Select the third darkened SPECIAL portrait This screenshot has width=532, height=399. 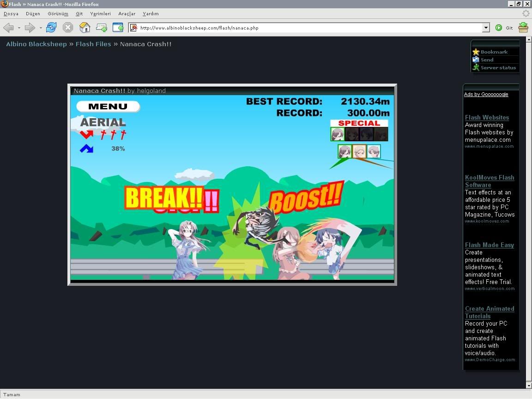coord(366,134)
